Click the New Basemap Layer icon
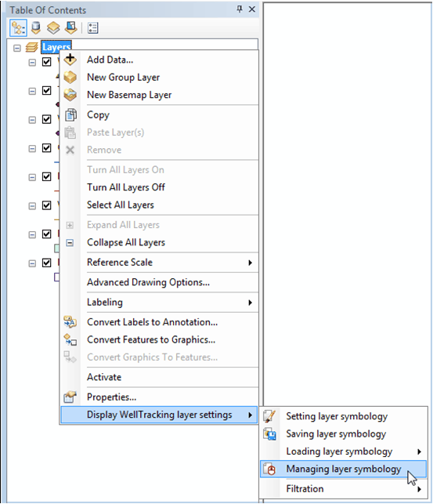This screenshot has width=433, height=504. tap(70, 95)
